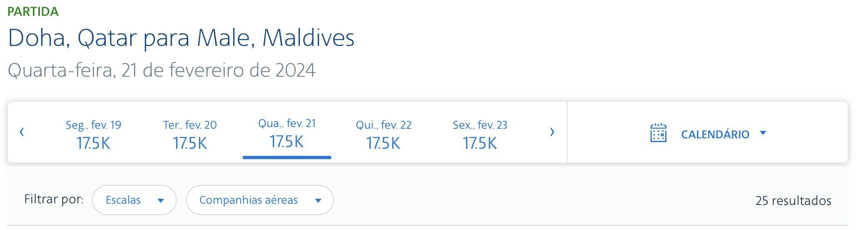The width and height of the screenshot is (868, 230).
Task: Pick the Sex., fev. 23 date
Action: tap(480, 134)
